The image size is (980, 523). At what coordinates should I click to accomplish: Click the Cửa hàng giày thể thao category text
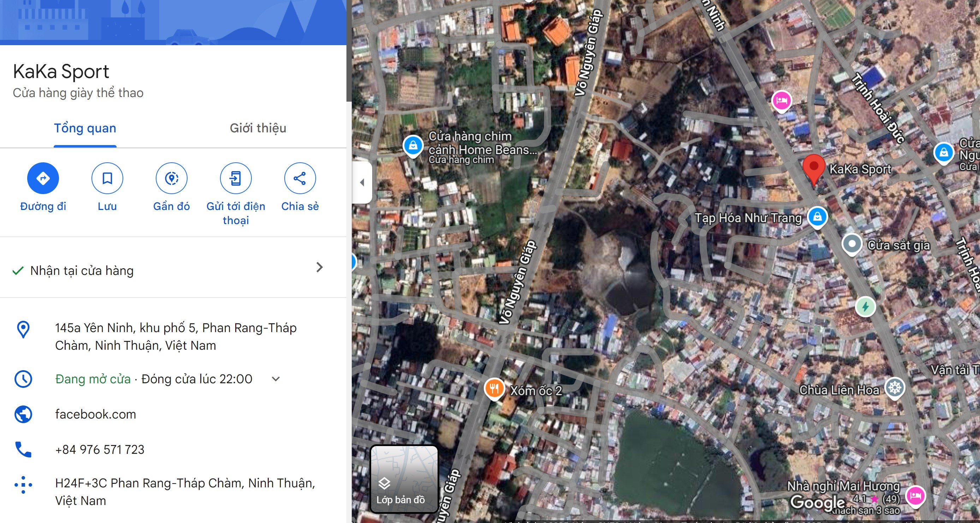(78, 93)
